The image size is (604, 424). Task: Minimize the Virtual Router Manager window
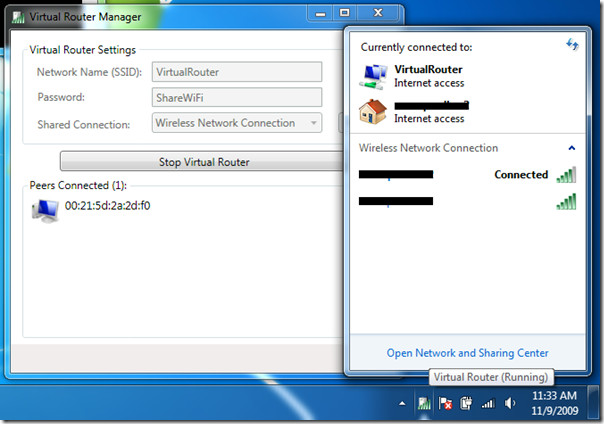320,14
